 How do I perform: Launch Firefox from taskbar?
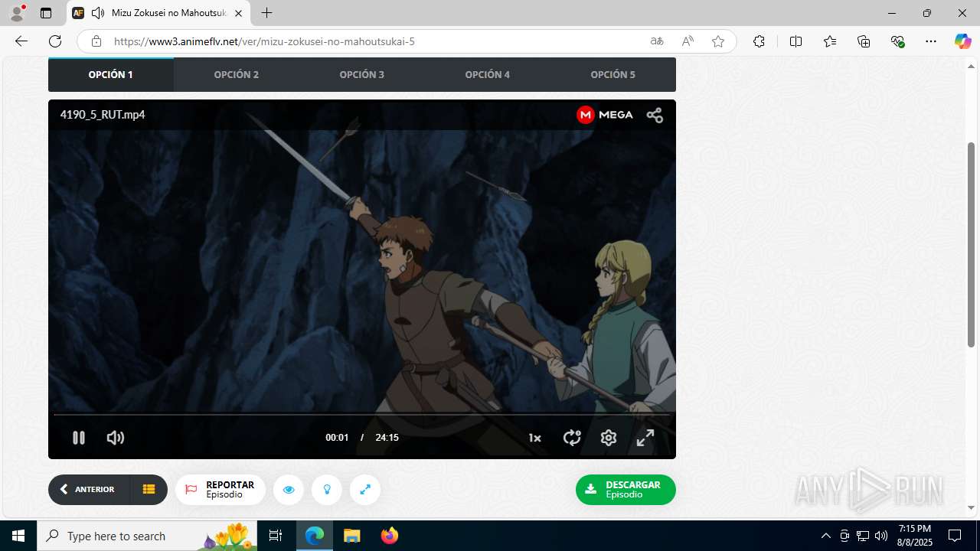pyautogui.click(x=389, y=536)
